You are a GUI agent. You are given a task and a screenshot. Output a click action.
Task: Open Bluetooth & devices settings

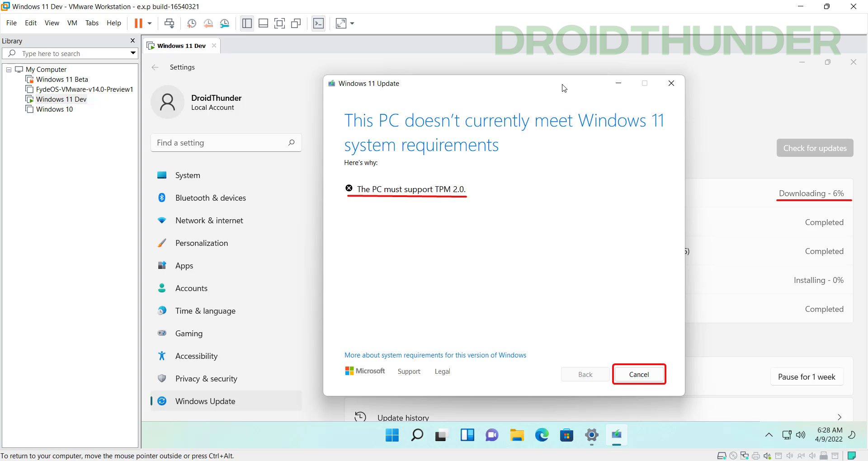(x=226, y=198)
